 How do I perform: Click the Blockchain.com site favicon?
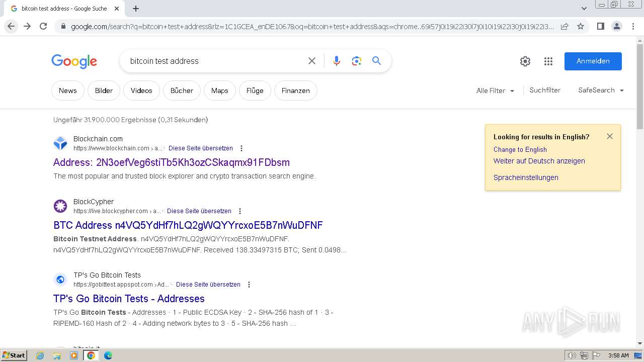pyautogui.click(x=60, y=143)
